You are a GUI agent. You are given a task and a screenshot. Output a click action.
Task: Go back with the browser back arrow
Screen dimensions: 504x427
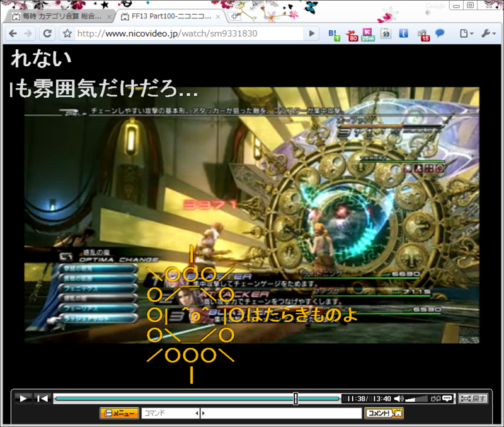pyautogui.click(x=13, y=33)
